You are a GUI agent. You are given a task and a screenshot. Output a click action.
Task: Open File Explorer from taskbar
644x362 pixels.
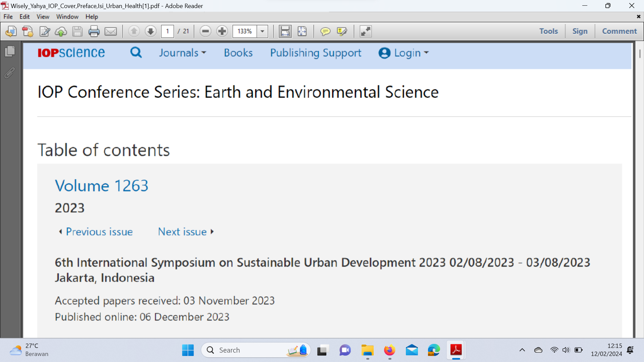(x=367, y=350)
